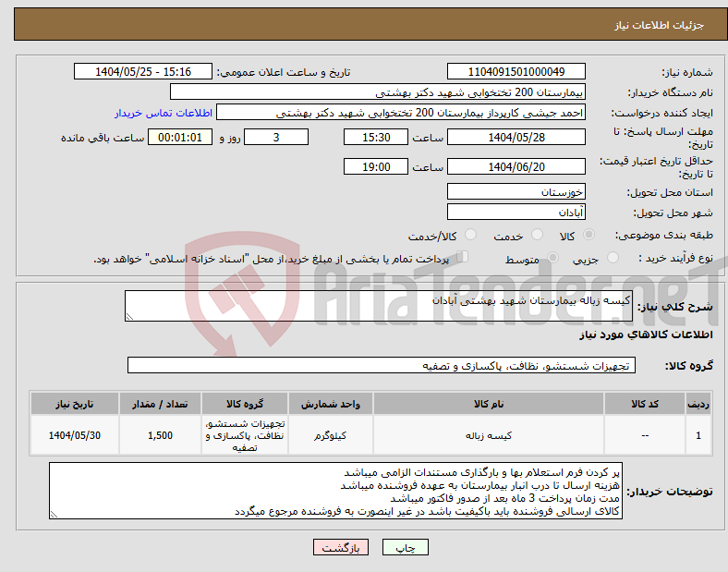Click the جزئیات اطلاعات نیاز page title
728x572 pixels.
pyautogui.click(x=660, y=25)
